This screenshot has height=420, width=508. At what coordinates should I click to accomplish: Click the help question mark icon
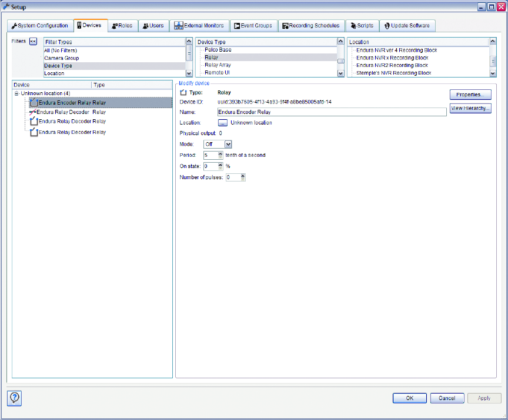[15, 398]
